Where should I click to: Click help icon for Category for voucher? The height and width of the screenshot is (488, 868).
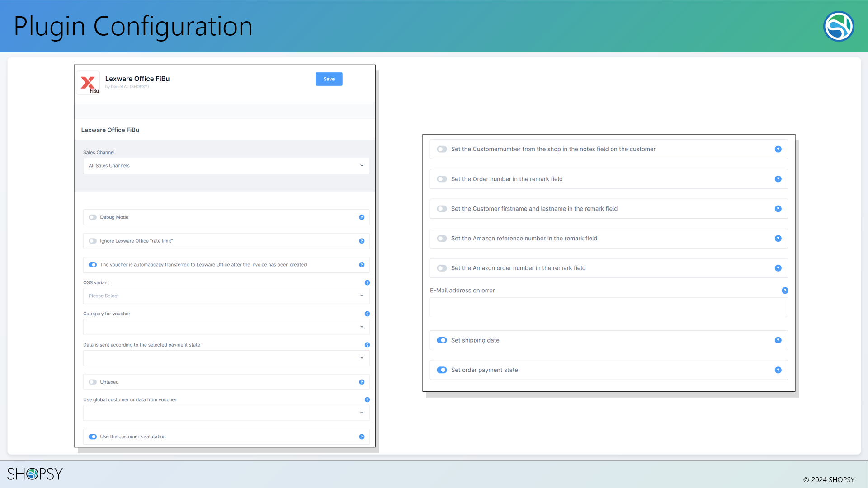(x=367, y=314)
